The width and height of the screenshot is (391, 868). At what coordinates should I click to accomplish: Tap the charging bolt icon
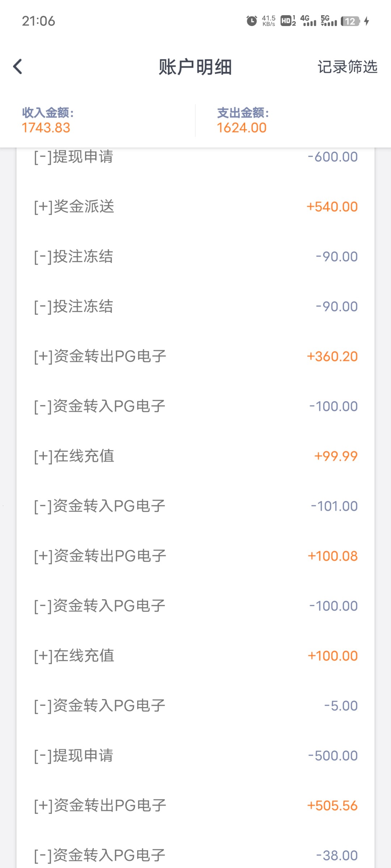pyautogui.click(x=367, y=21)
